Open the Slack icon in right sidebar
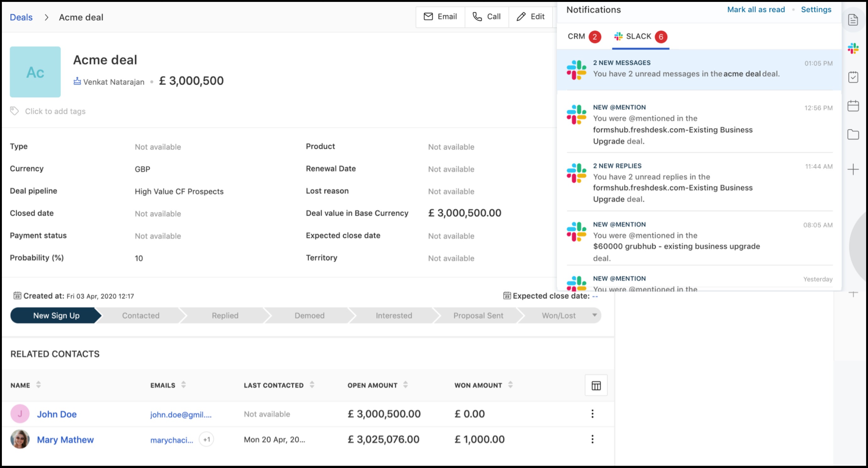 coord(853,48)
